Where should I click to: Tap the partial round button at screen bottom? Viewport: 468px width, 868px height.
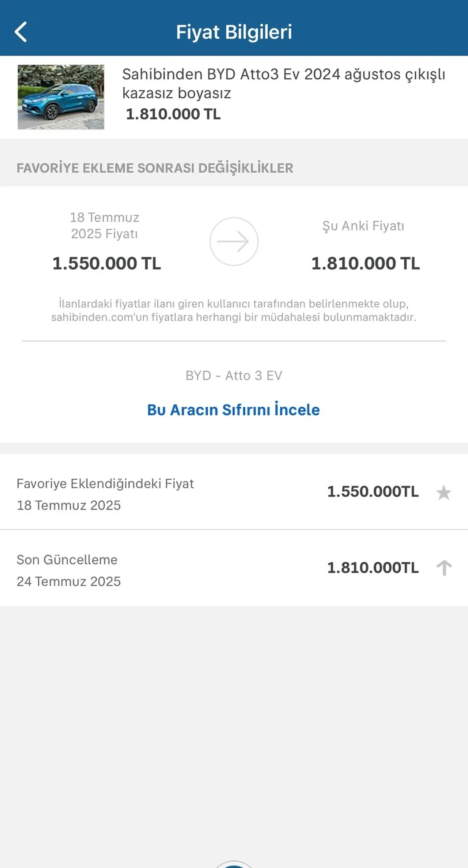[x=234, y=864]
